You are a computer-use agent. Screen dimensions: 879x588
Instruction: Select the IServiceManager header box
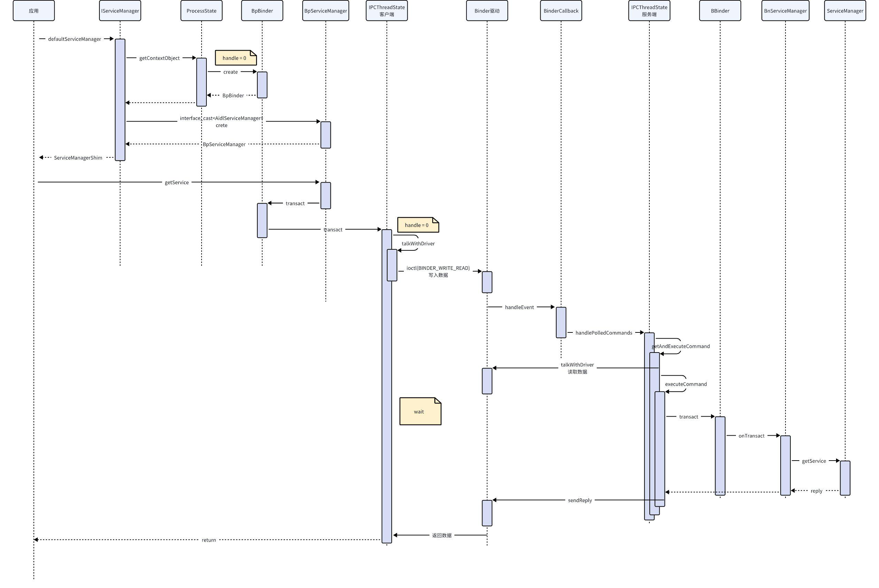[x=120, y=10]
